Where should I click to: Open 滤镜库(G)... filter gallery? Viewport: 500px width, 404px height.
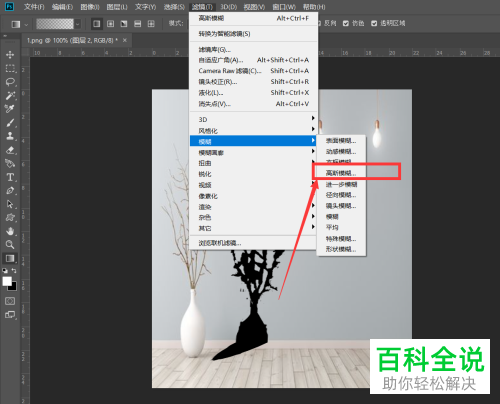tap(252, 50)
